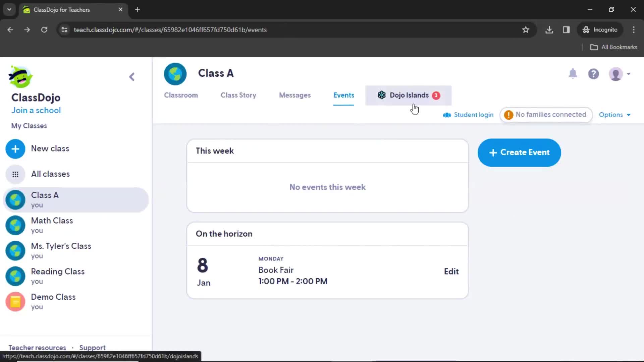Click the My Classes heading

29,126
